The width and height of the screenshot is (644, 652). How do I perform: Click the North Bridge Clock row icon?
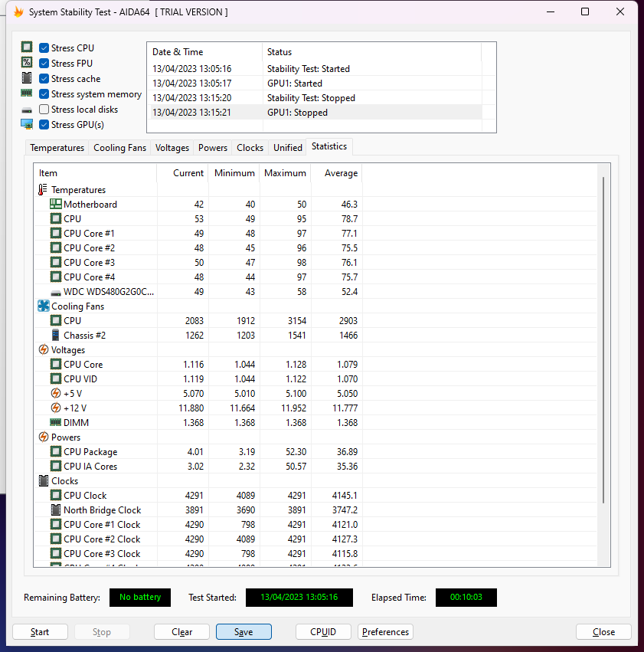point(56,509)
